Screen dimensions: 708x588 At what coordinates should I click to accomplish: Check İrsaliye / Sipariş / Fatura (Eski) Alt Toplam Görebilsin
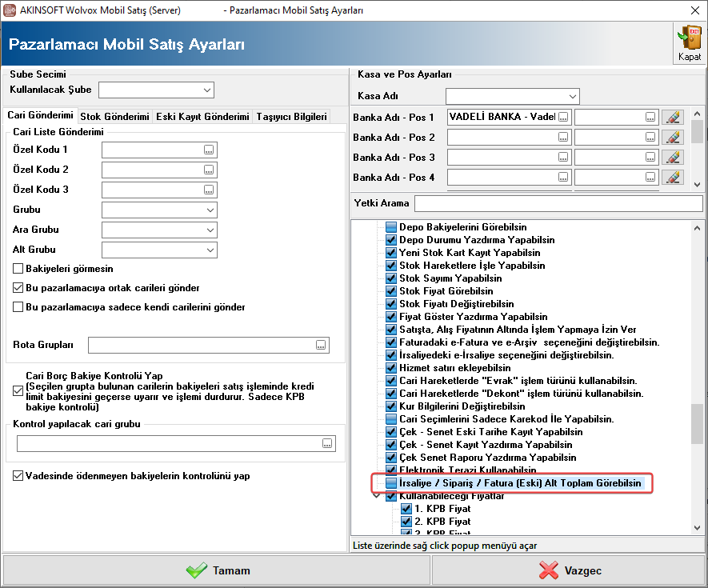(x=391, y=482)
